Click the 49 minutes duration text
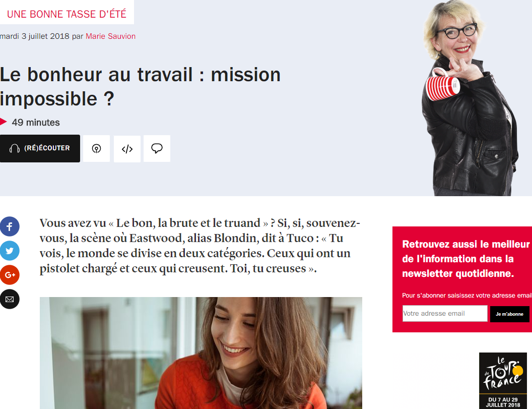 pos(36,122)
